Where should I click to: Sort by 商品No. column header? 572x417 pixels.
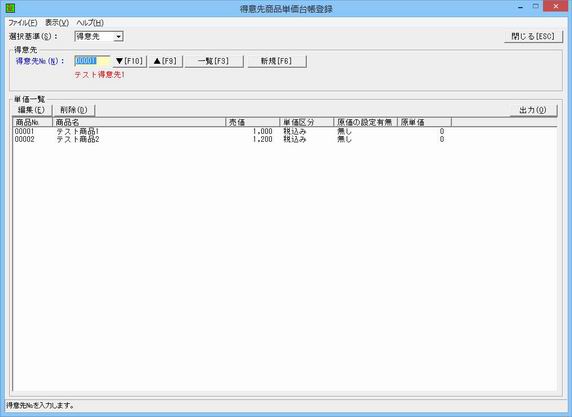(x=32, y=122)
